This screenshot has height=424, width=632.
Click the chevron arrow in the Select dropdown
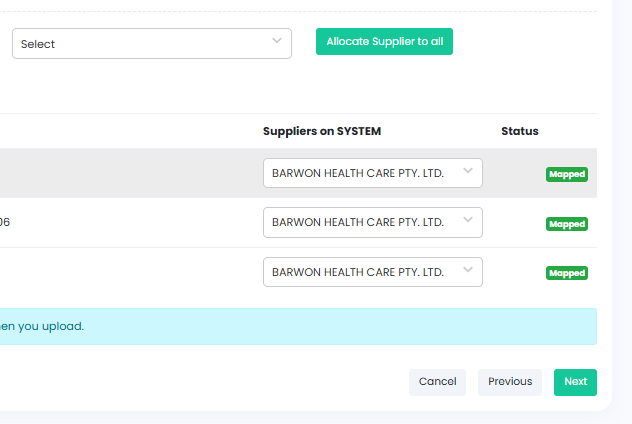pyautogui.click(x=277, y=41)
